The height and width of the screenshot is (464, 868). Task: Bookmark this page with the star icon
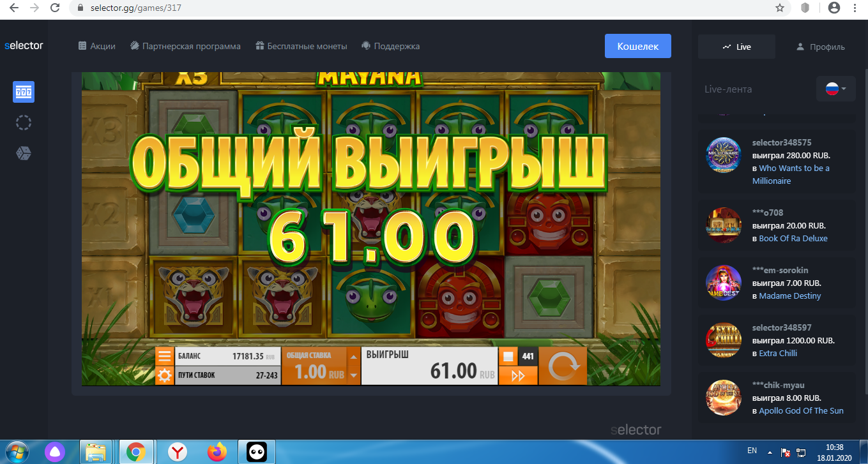pos(779,8)
